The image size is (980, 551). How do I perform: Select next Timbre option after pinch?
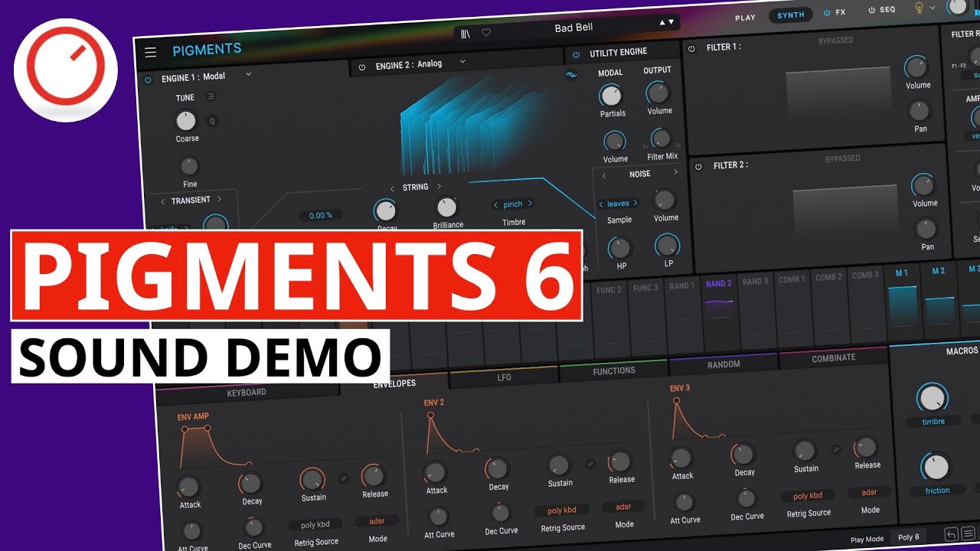click(x=530, y=204)
